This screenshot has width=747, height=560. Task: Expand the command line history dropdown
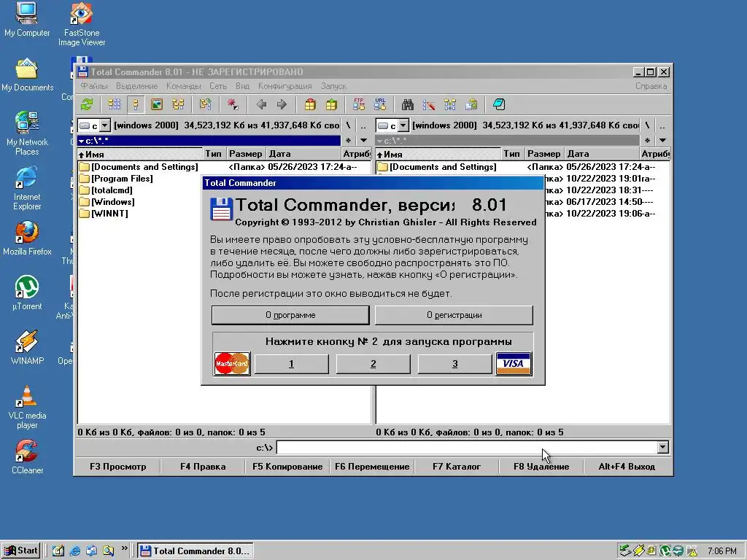tap(663, 447)
